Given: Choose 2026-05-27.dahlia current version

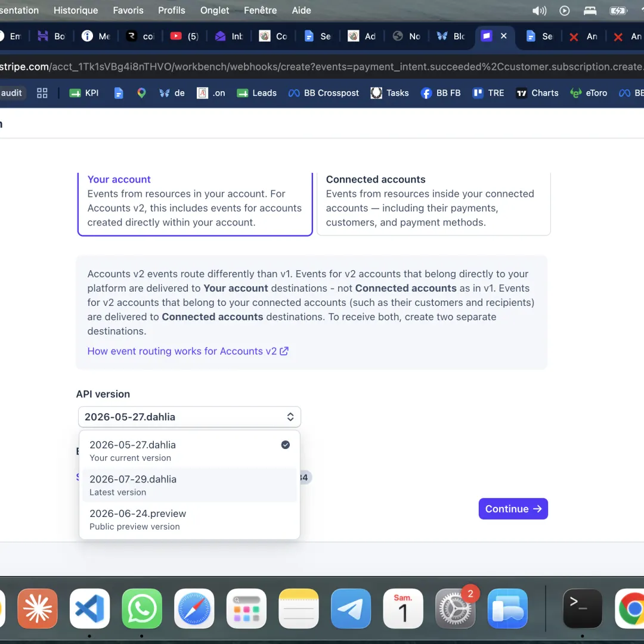Looking at the screenshot, I should 190,451.
